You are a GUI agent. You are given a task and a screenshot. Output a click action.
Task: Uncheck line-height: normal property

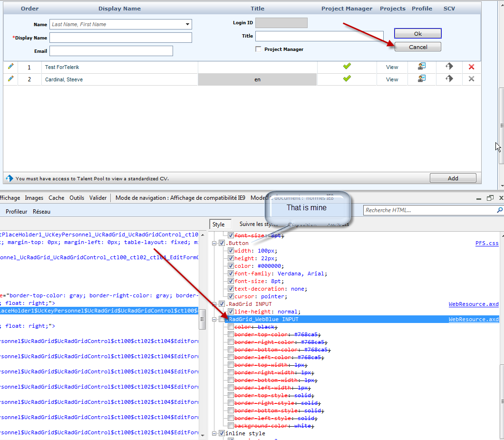231,312
